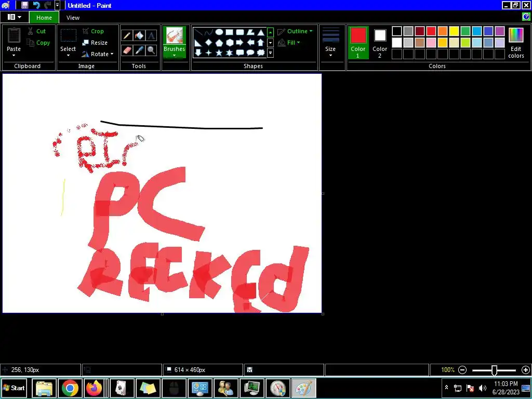Choose the Oval shape
The width and height of the screenshot is (532, 399).
pyautogui.click(x=219, y=32)
